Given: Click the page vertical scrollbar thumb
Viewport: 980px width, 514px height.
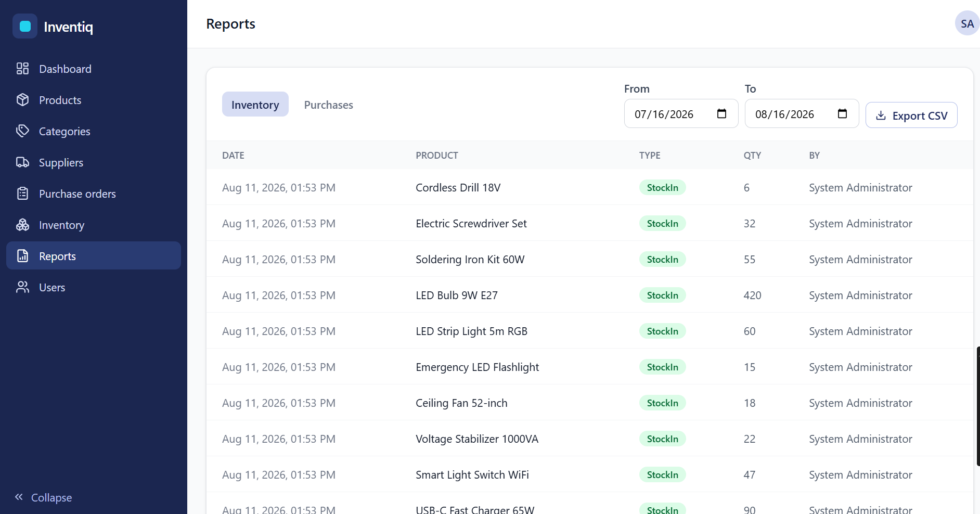Looking at the screenshot, I should (978, 406).
